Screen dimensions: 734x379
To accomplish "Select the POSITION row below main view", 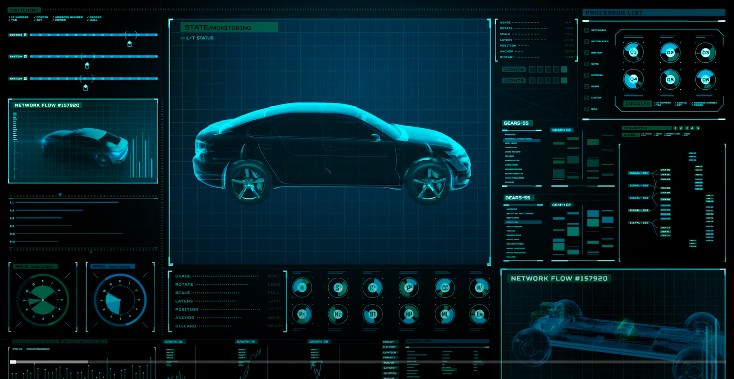I will tap(228, 309).
